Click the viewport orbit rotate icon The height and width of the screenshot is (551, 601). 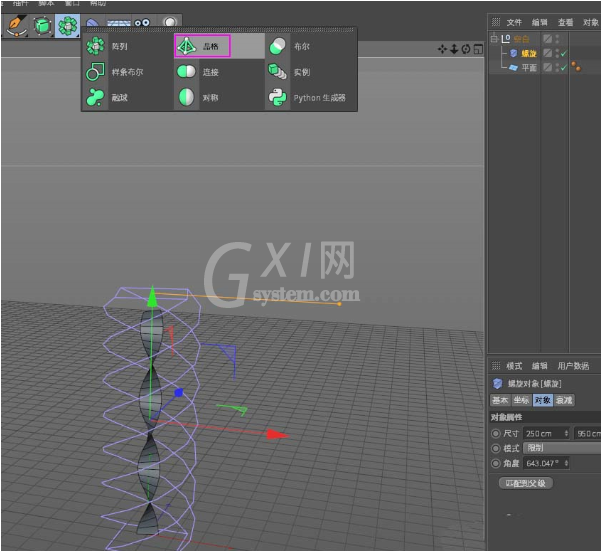466,49
